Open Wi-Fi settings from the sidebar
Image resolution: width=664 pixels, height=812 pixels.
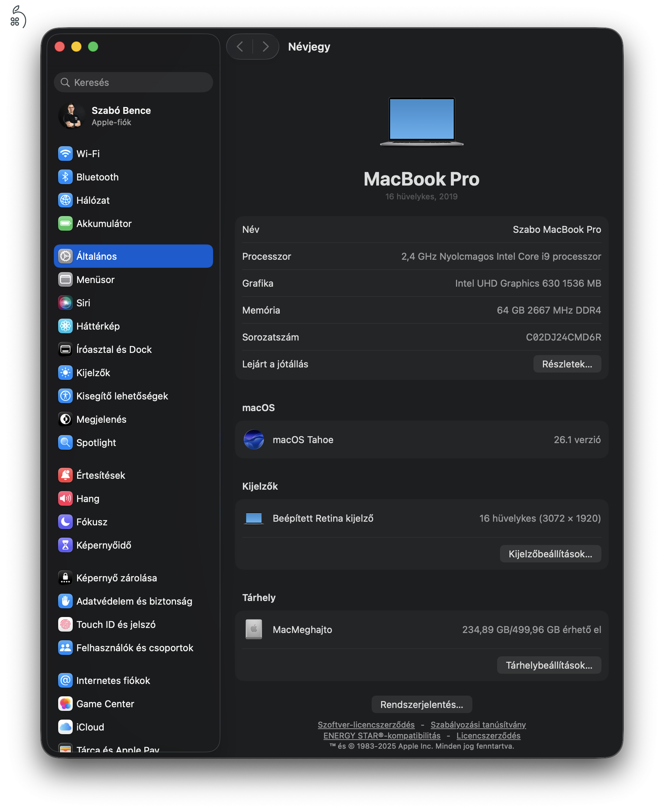(88, 154)
